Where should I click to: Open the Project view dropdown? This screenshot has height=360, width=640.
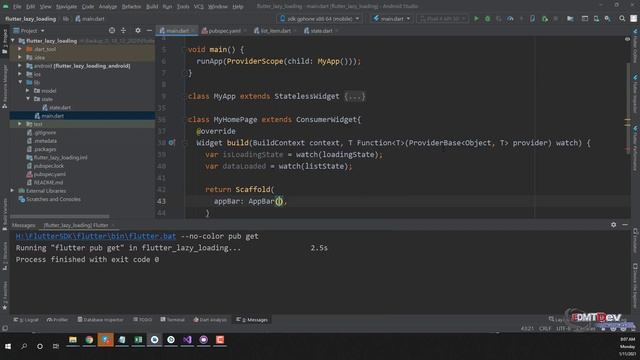coord(29,31)
